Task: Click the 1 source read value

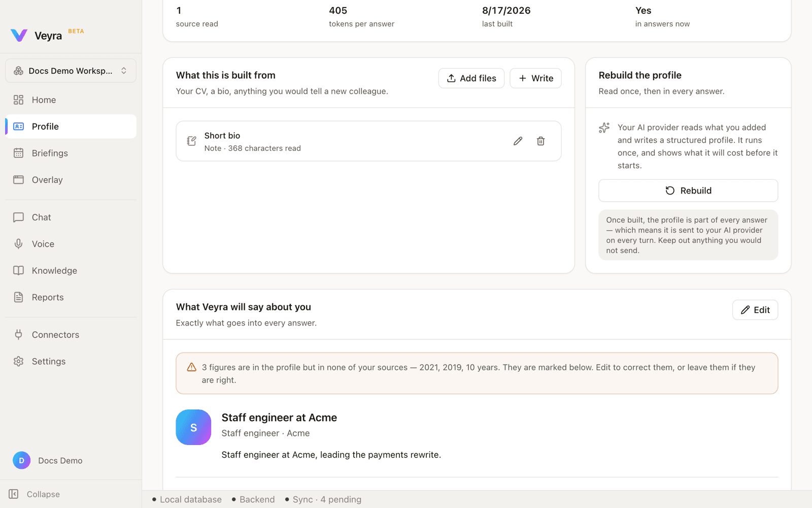Action: coord(179,11)
